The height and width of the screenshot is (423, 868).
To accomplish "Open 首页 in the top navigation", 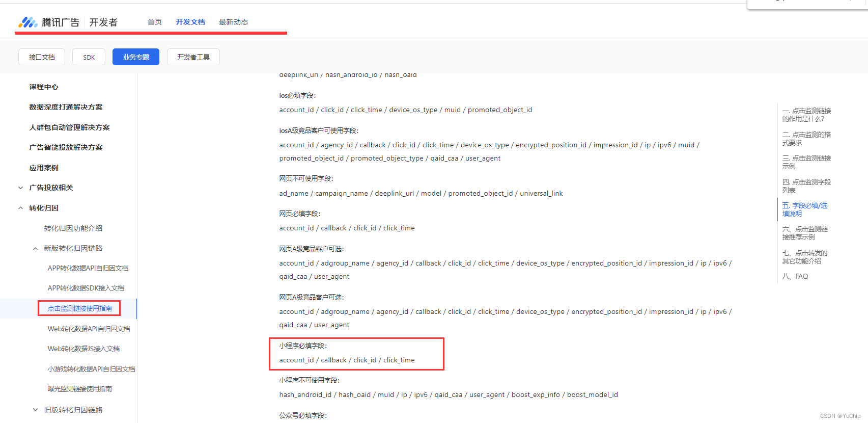I will [154, 22].
